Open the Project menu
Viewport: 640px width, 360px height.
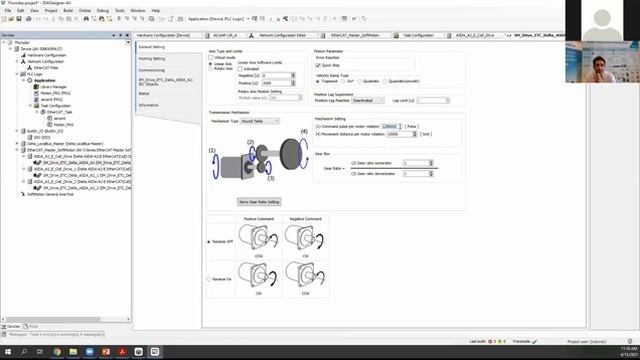point(51,11)
